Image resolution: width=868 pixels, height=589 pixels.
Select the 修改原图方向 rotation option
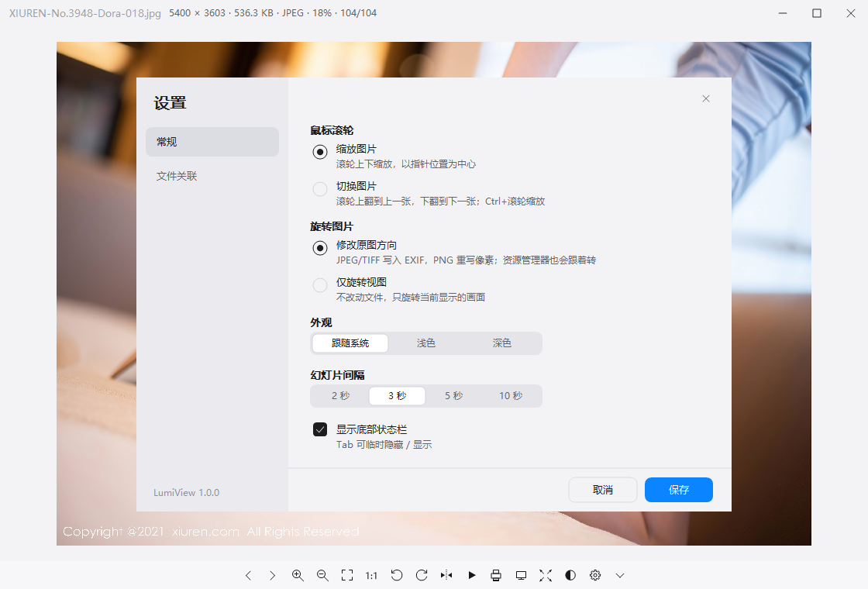(x=320, y=247)
